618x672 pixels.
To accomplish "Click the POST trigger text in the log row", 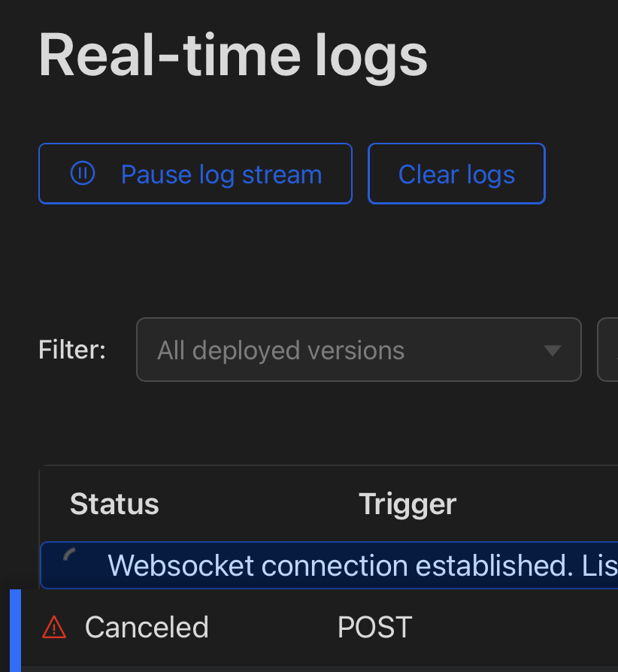I will pos(374,627).
